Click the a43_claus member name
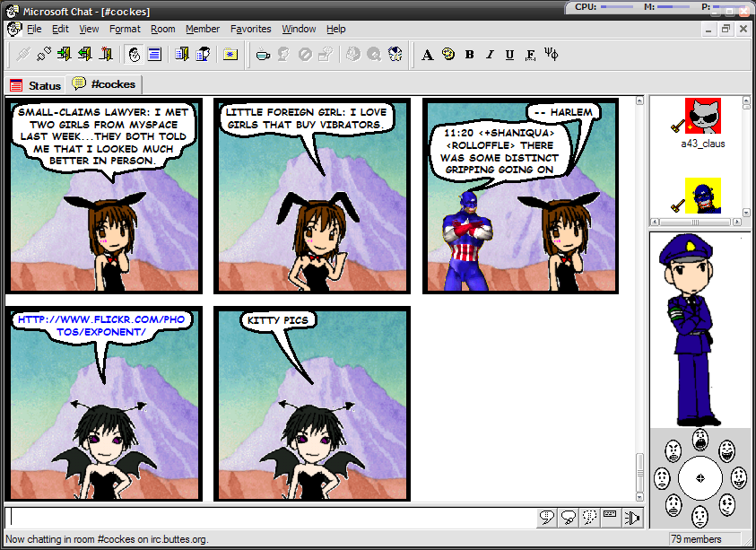 click(703, 144)
